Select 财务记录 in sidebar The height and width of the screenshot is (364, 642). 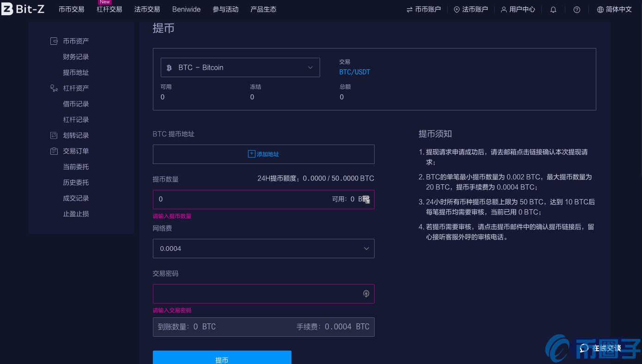(x=76, y=57)
